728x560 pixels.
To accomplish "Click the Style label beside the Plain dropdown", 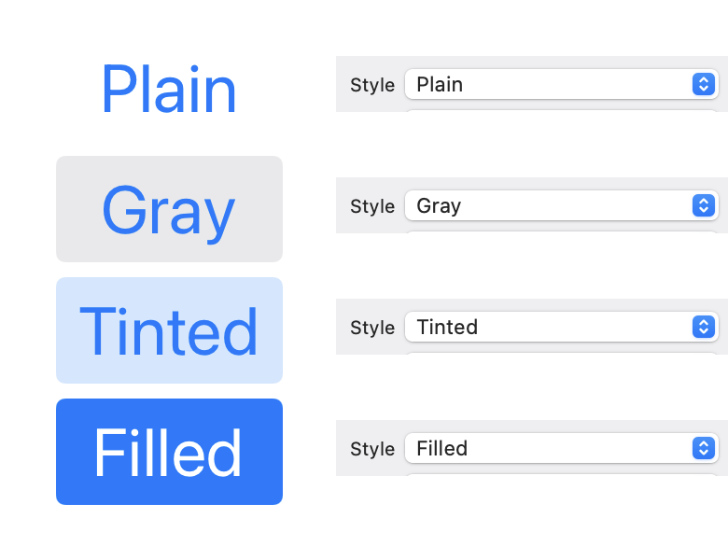I will click(372, 85).
